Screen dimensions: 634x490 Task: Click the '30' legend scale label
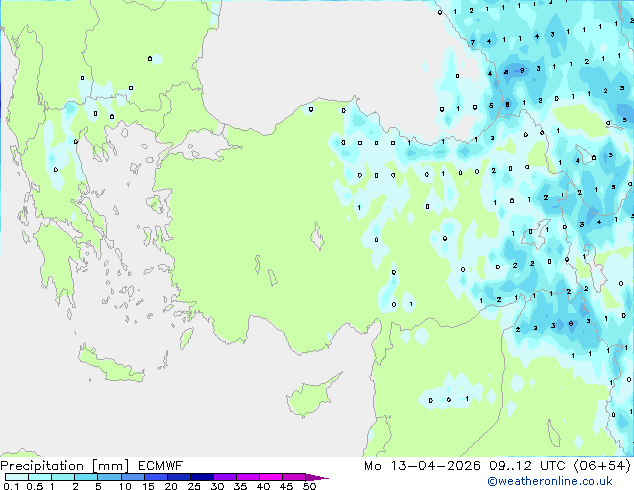click(217, 486)
